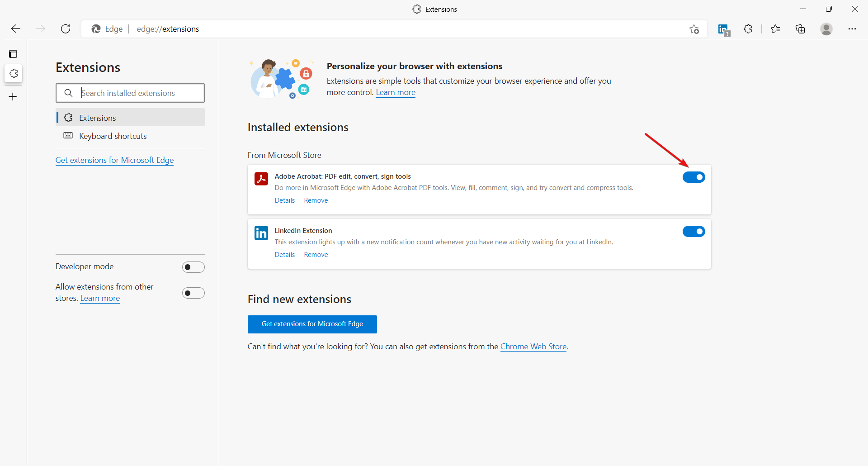Open Details for Adobe Acrobat
The image size is (868, 466).
[285, 200]
